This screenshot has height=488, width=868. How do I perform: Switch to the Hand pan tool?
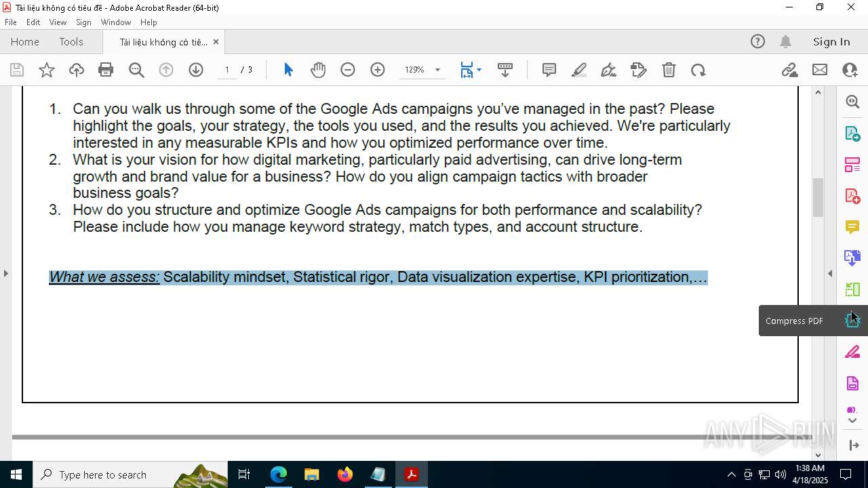tap(318, 70)
